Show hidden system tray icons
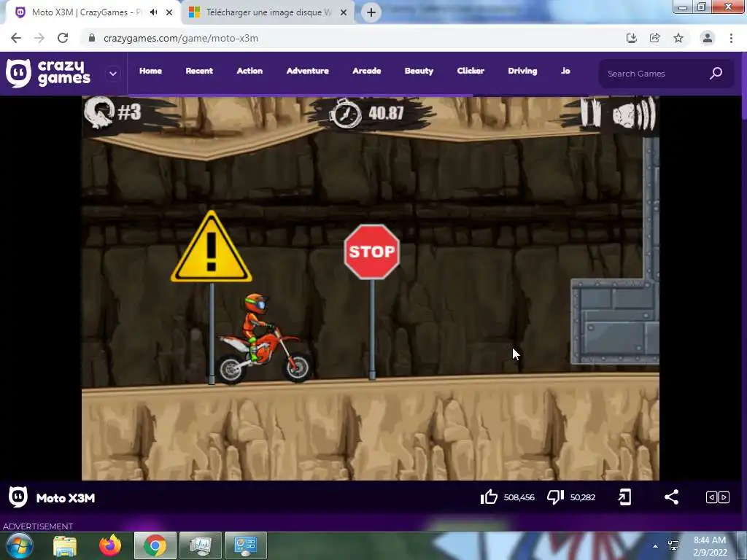Screen dimensions: 747x560 (656, 546)
